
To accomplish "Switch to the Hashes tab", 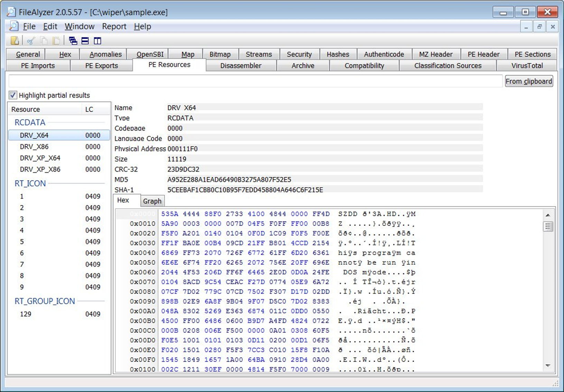I will (x=338, y=54).
